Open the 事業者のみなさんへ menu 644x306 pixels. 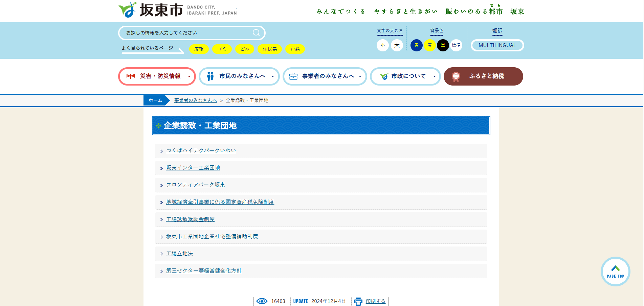(x=325, y=76)
